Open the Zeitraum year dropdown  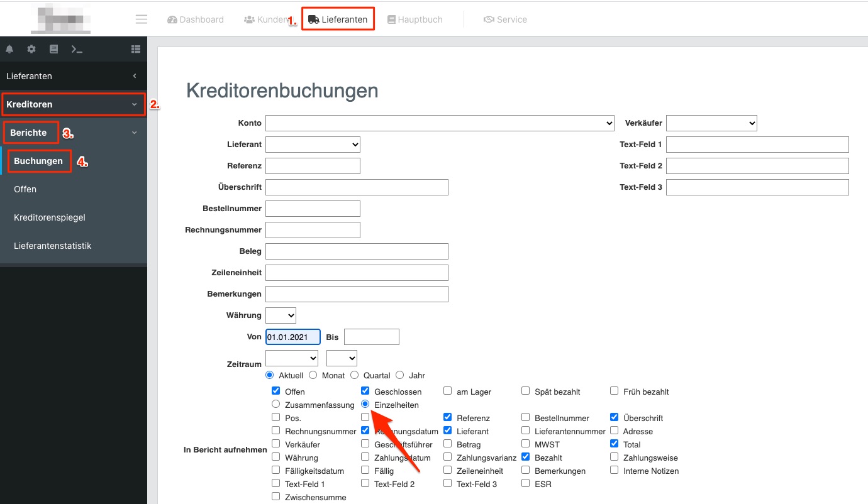click(342, 358)
